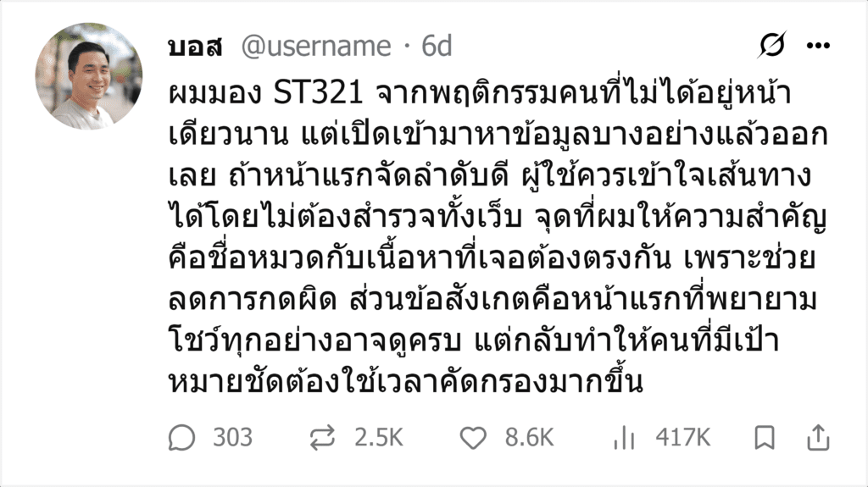The image size is (868, 487).
Task: Click the ST321 word in the post
Action: (x=319, y=93)
